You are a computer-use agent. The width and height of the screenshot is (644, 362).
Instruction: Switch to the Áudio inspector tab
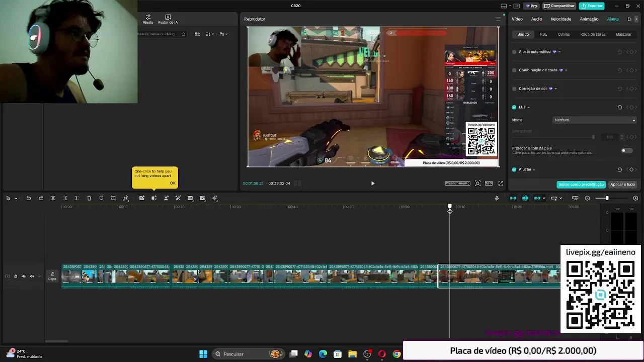(537, 19)
